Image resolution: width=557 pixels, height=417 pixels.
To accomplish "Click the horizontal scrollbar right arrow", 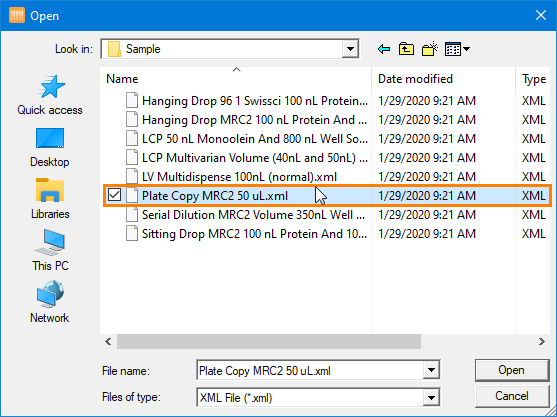I will 541,342.
